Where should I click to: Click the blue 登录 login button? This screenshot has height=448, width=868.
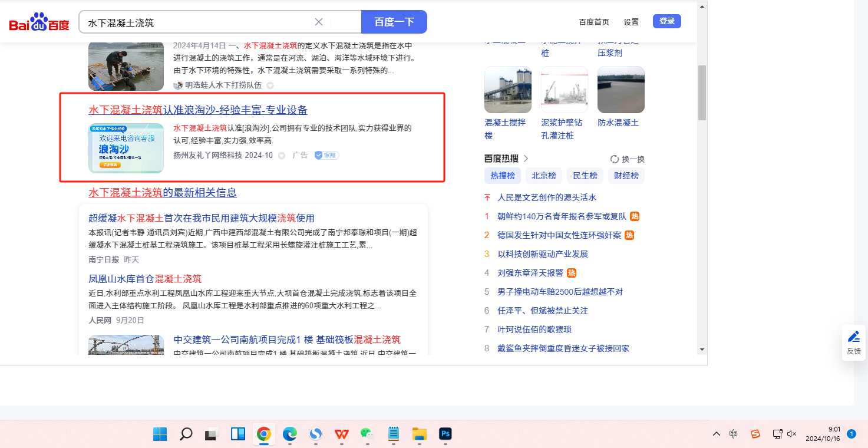tap(666, 21)
